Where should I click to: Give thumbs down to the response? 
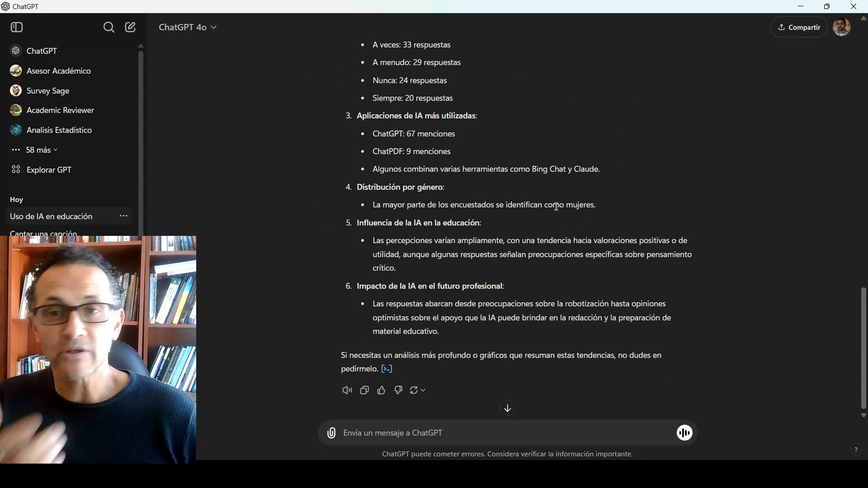398,390
